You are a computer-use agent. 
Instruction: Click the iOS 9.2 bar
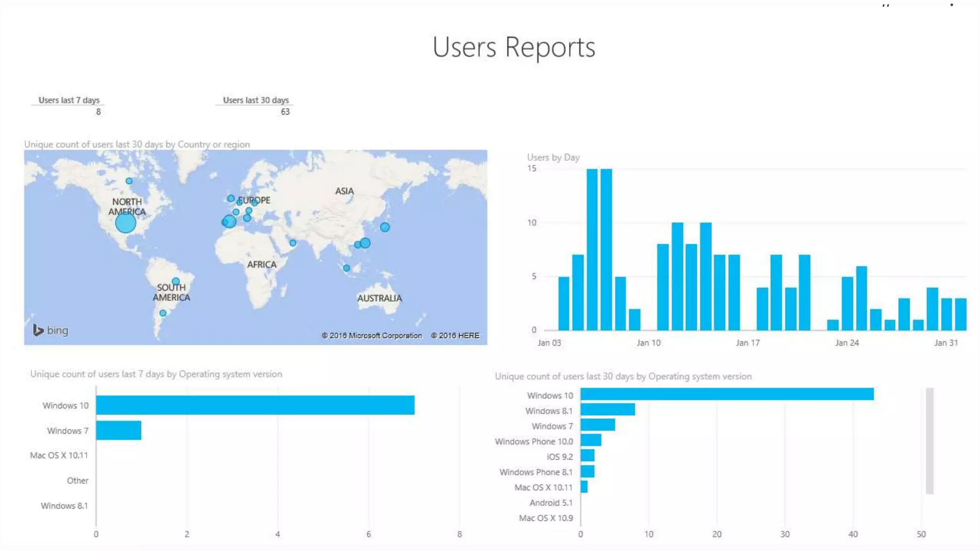588,455
